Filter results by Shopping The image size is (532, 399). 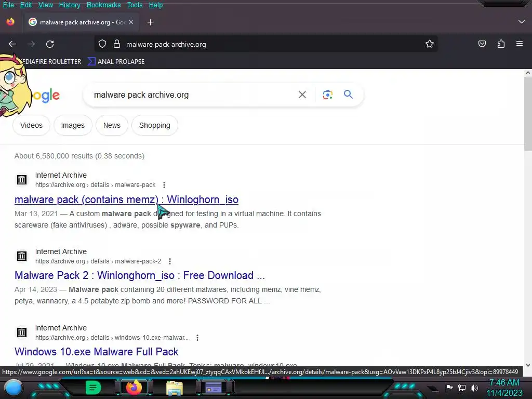click(155, 125)
